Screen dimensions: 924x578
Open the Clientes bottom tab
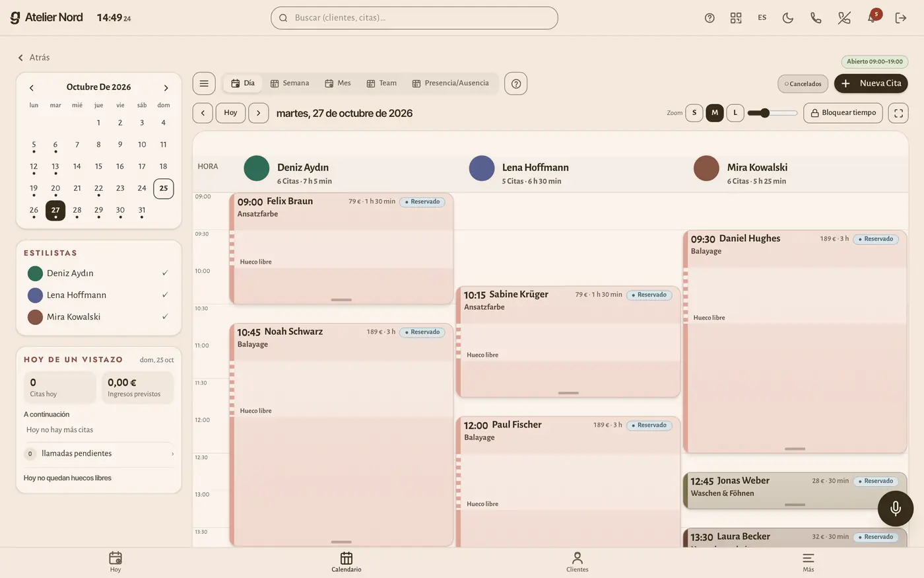(x=577, y=562)
